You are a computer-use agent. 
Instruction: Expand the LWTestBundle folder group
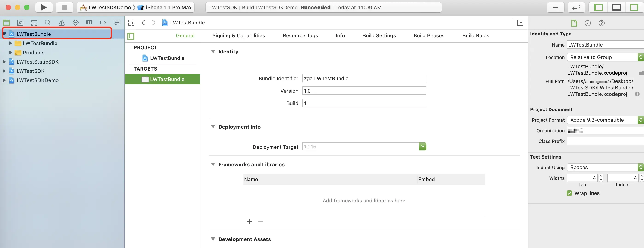[x=11, y=43]
